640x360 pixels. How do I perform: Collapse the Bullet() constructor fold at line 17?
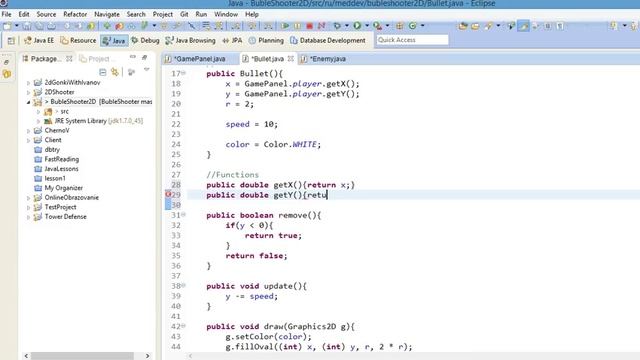point(184,73)
